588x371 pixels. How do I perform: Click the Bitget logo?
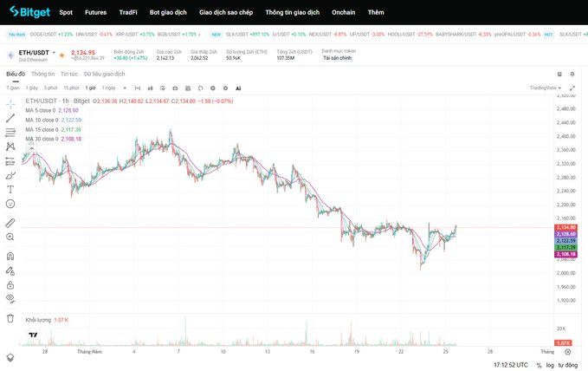tap(29, 12)
